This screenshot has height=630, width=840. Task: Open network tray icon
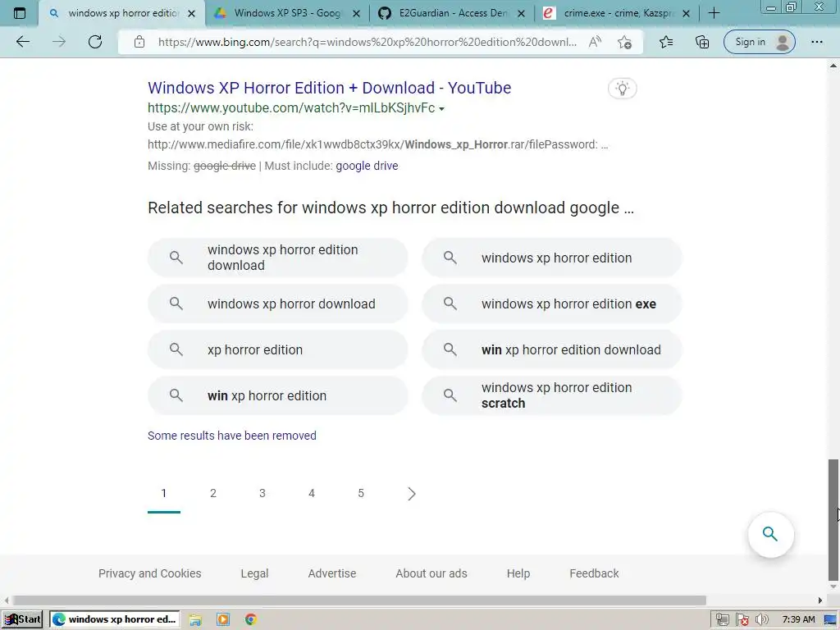(x=722, y=619)
